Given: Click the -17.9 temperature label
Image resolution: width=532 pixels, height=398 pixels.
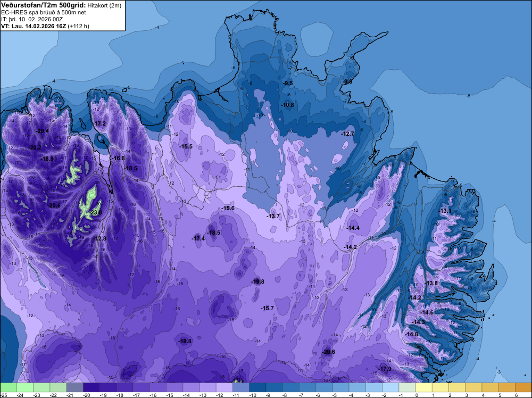Looking at the screenshot, I should [x=385, y=369].
